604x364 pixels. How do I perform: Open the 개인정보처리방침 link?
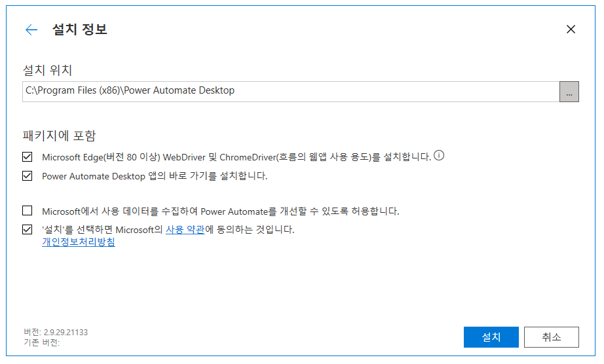click(79, 242)
